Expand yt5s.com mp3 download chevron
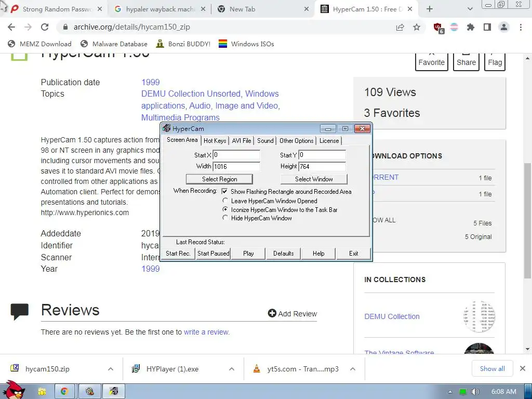The height and width of the screenshot is (399, 532). pos(353,369)
